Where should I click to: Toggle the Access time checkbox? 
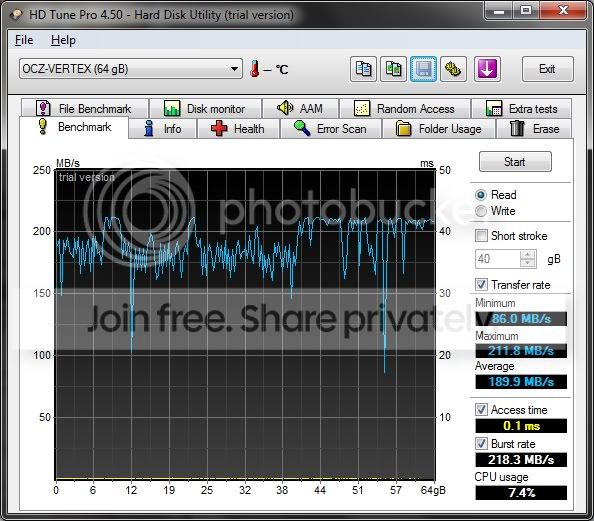(x=481, y=410)
